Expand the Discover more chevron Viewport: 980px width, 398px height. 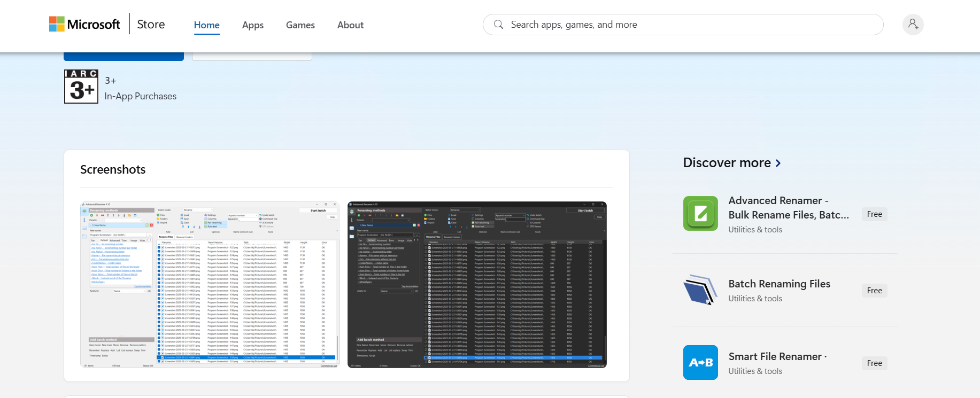click(778, 163)
